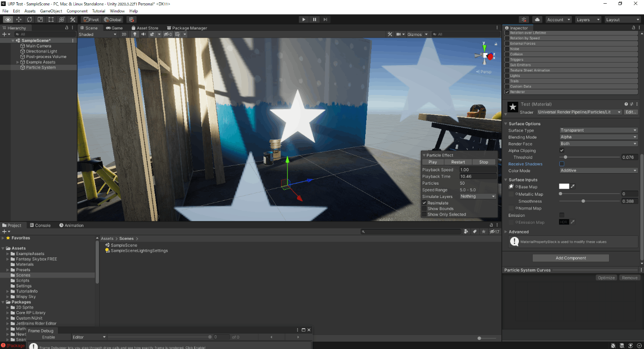The height and width of the screenshot is (349, 644).
Task: Check the Receive Shadows checkbox
Action: pyautogui.click(x=562, y=164)
